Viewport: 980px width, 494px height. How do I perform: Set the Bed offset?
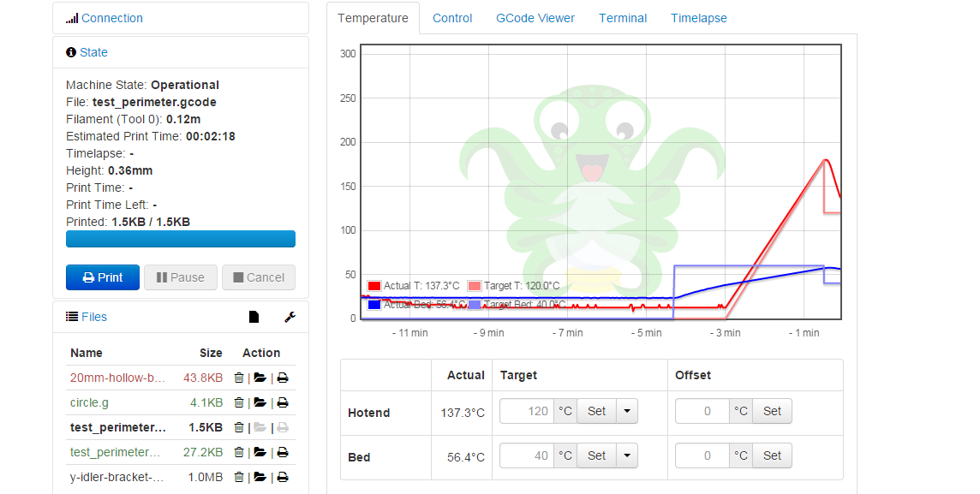coord(772,455)
